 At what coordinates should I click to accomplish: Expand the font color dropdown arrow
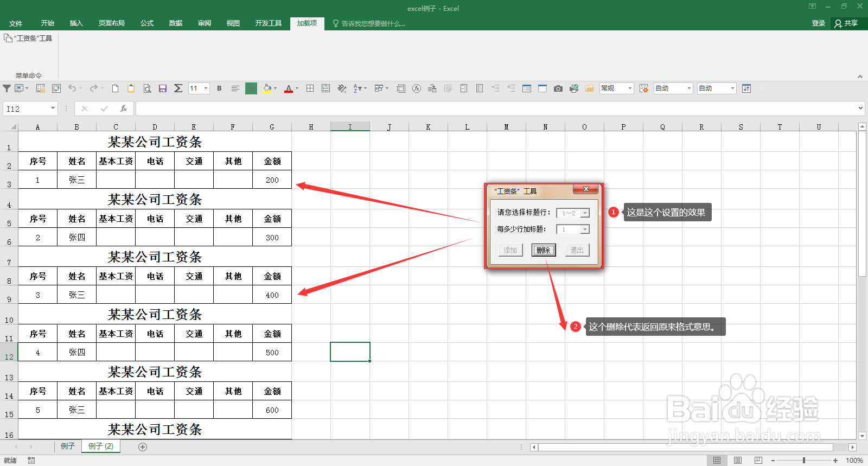(297, 88)
